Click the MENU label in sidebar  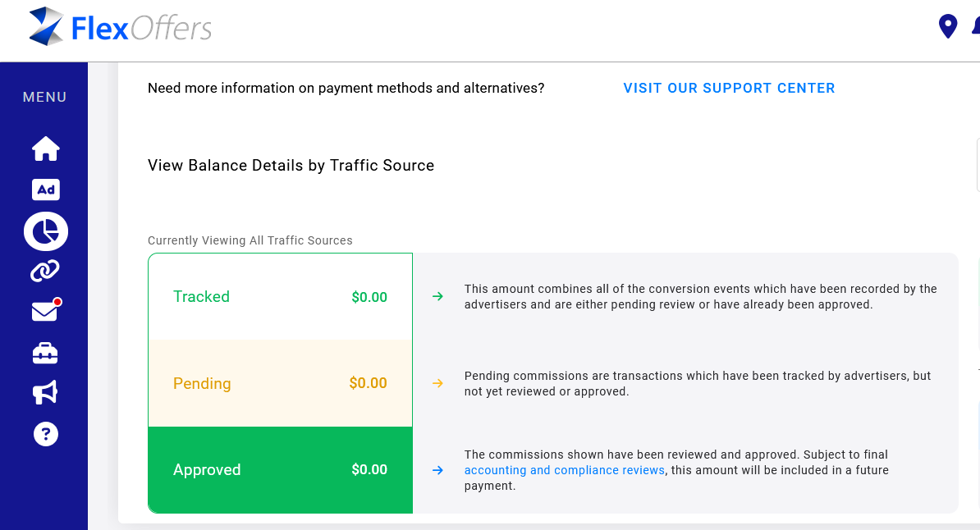45,97
